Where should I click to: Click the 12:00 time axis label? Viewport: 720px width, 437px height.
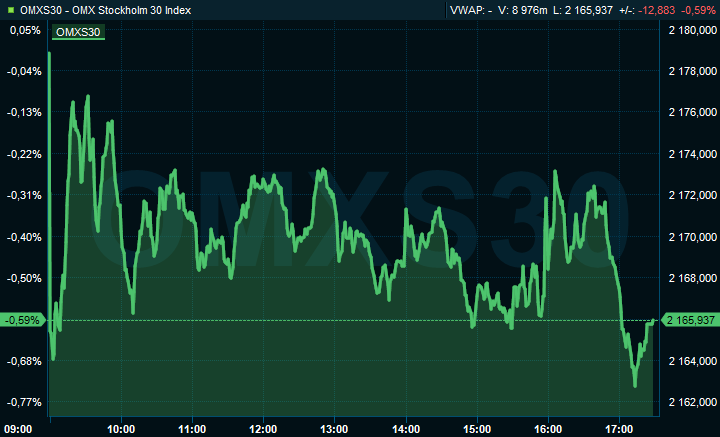(263, 430)
